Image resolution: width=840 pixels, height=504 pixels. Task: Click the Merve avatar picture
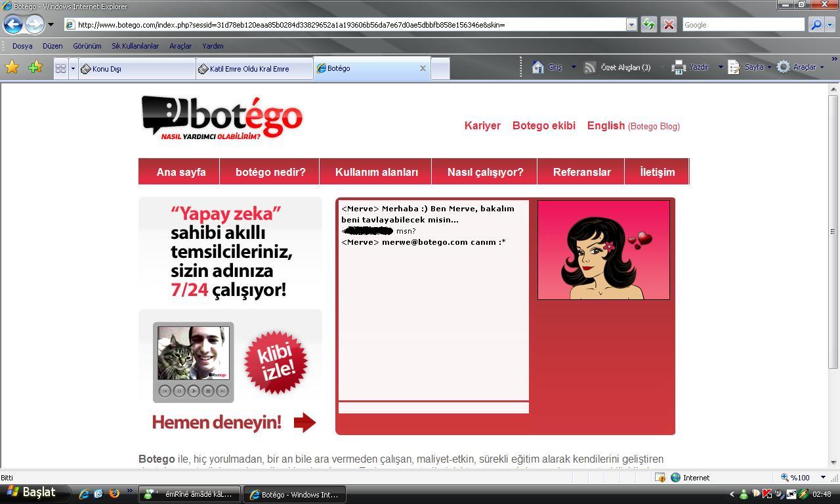click(604, 250)
